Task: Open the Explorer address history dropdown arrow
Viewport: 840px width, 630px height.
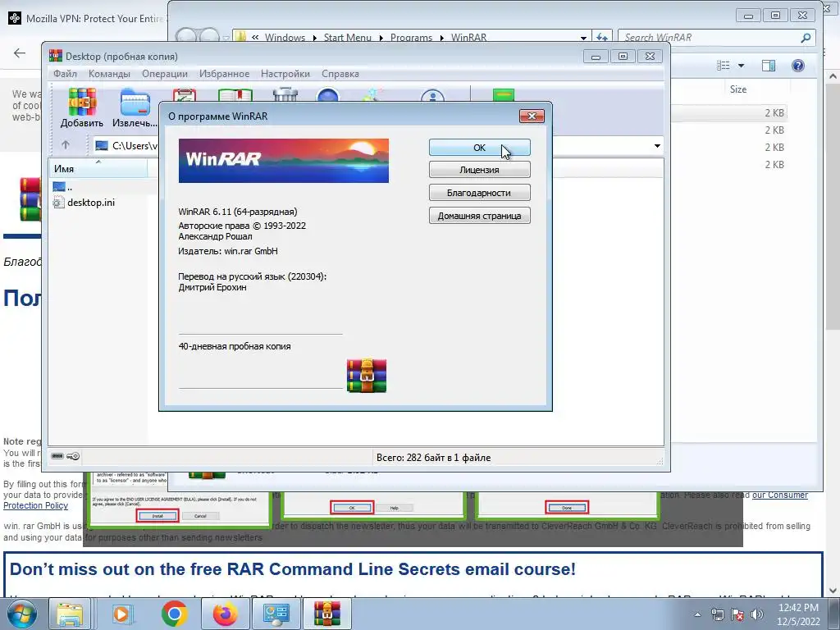Action: [x=583, y=38]
